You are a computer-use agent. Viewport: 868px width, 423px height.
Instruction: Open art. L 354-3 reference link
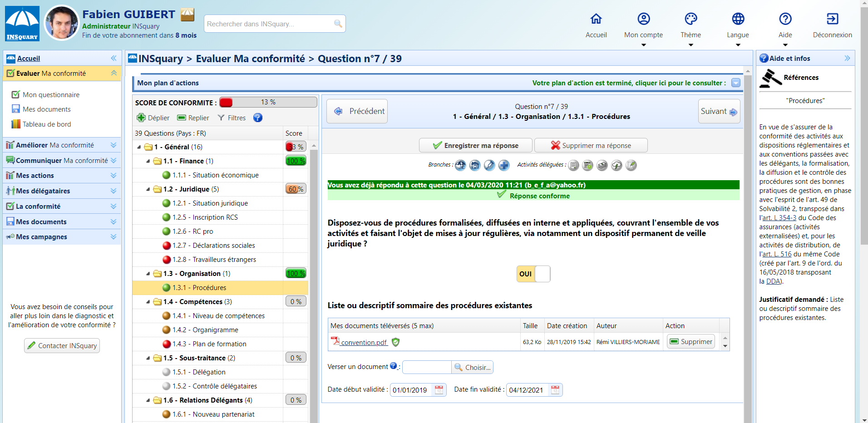click(x=779, y=218)
